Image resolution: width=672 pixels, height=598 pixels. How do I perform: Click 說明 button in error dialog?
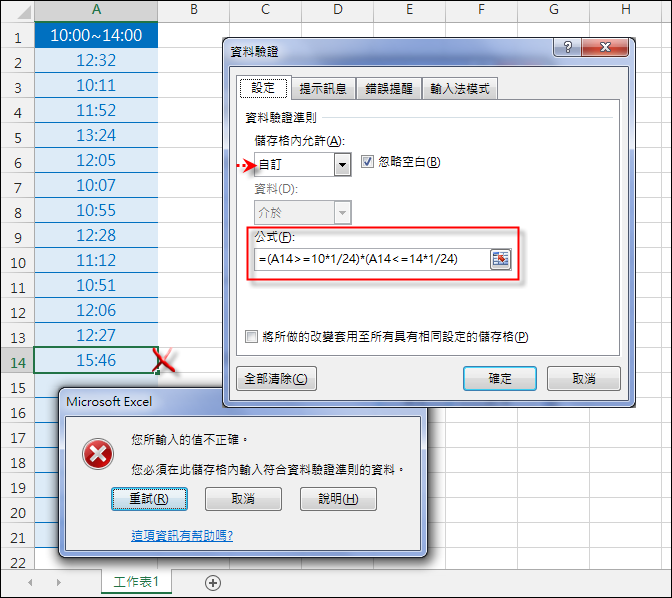click(x=338, y=499)
